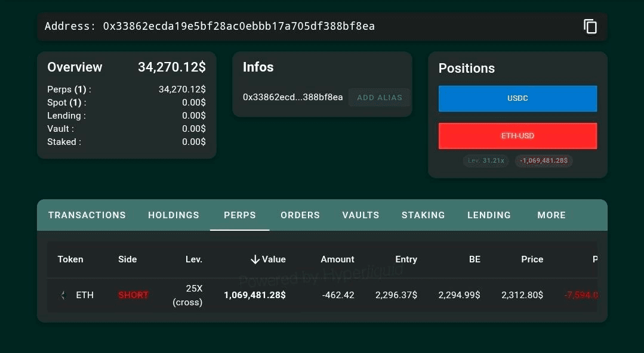
Task: Select the red ETH-USD position bar
Action: point(517,136)
